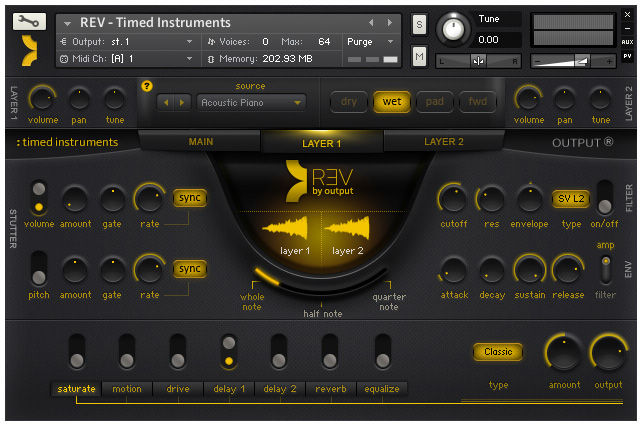Select the wet sample mode button
This screenshot has height=426, width=642.
click(x=392, y=102)
